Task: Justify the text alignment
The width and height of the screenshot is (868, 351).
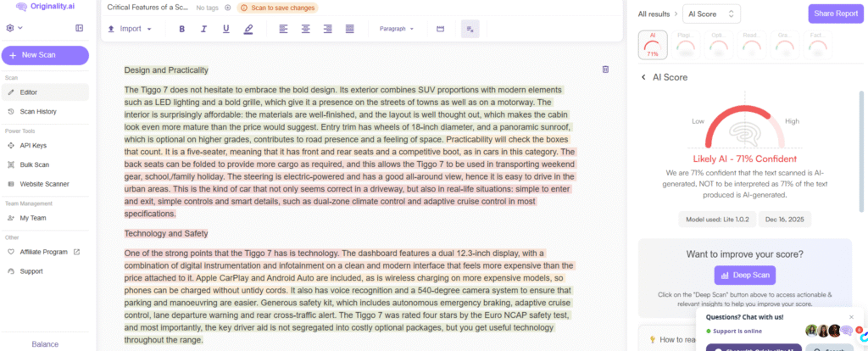Action: tap(349, 29)
